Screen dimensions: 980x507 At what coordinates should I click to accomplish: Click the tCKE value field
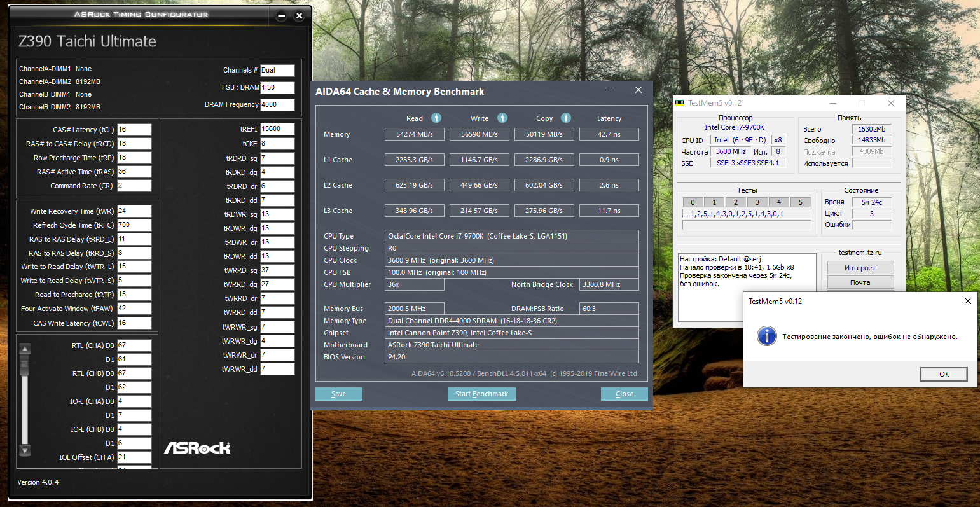coord(277,144)
